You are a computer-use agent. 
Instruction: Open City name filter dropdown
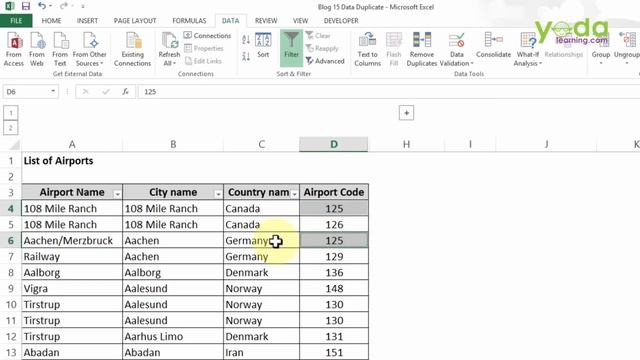click(218, 194)
